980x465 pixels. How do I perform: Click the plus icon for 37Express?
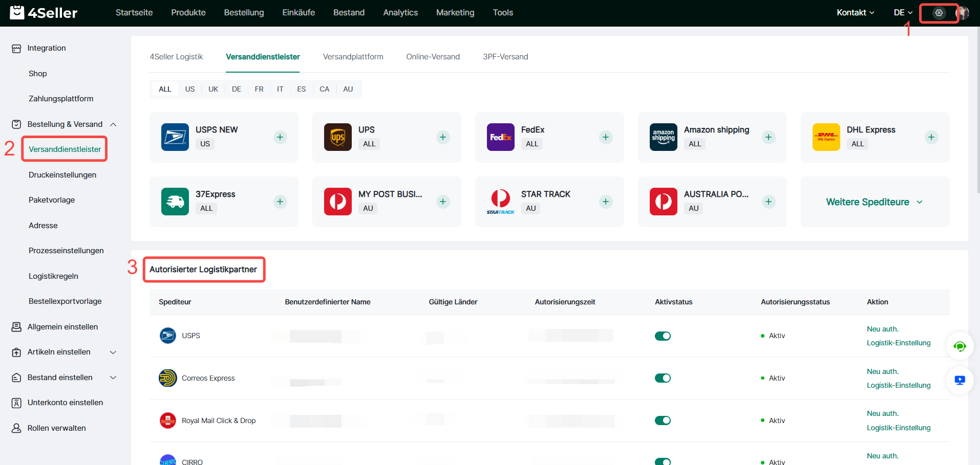tap(280, 202)
